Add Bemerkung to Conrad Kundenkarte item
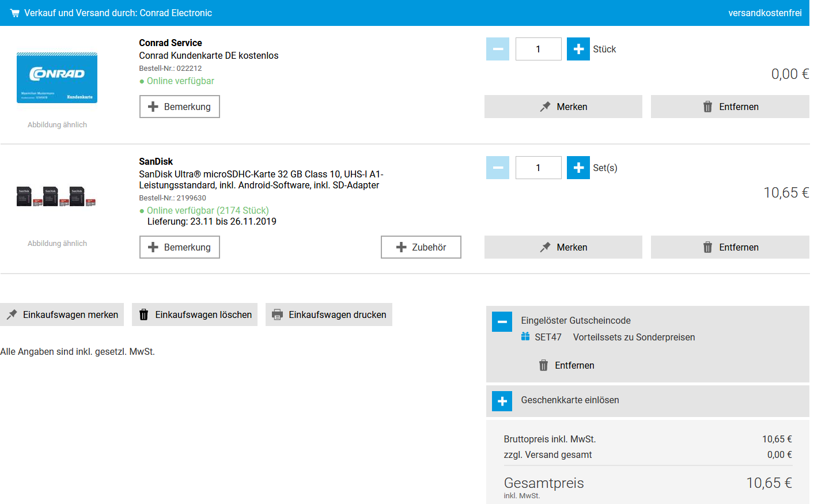The image size is (829, 504). 179,107
